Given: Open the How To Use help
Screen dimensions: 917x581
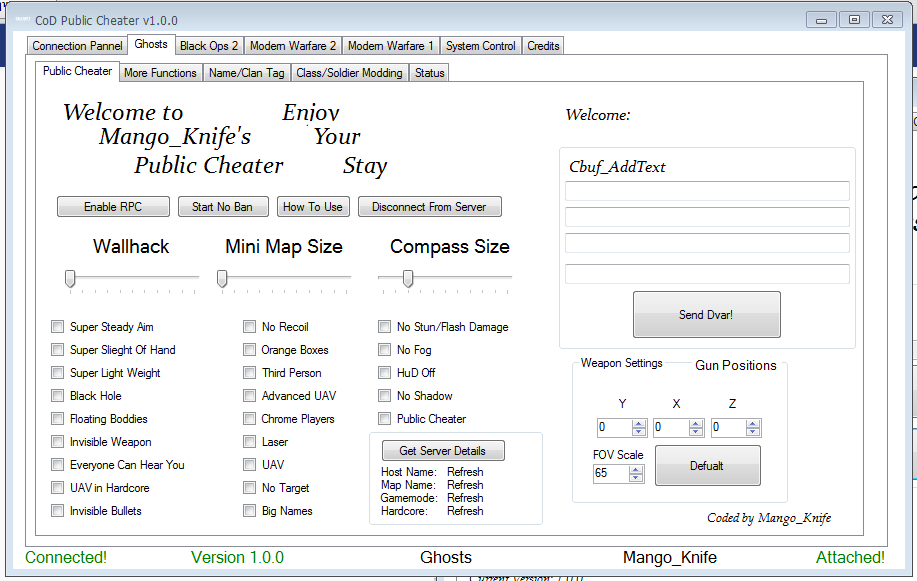Looking at the screenshot, I should click(x=313, y=207).
